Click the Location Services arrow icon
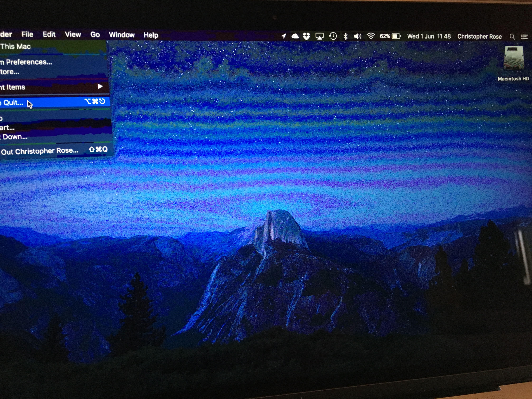Image resolution: width=532 pixels, height=399 pixels. click(x=284, y=36)
